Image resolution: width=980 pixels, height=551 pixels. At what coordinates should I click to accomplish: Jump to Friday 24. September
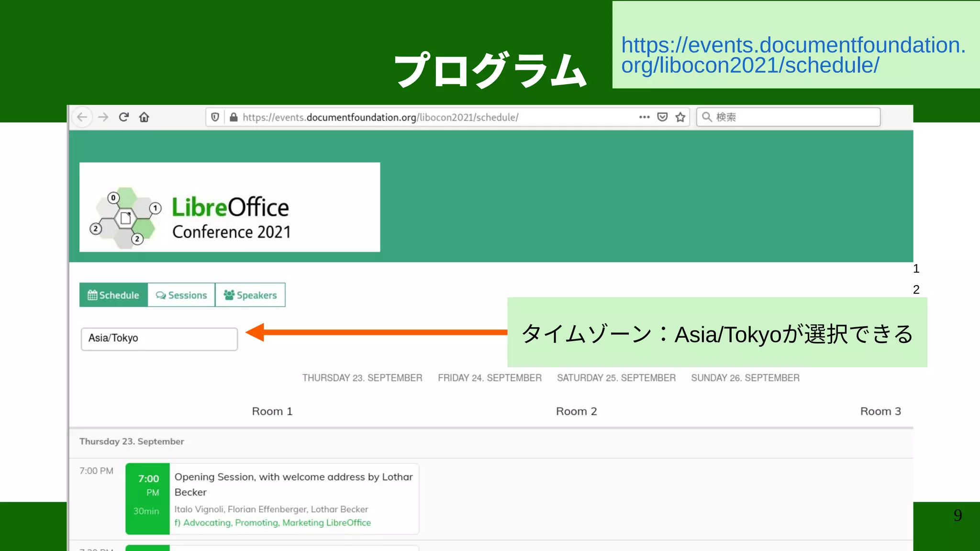(x=490, y=378)
